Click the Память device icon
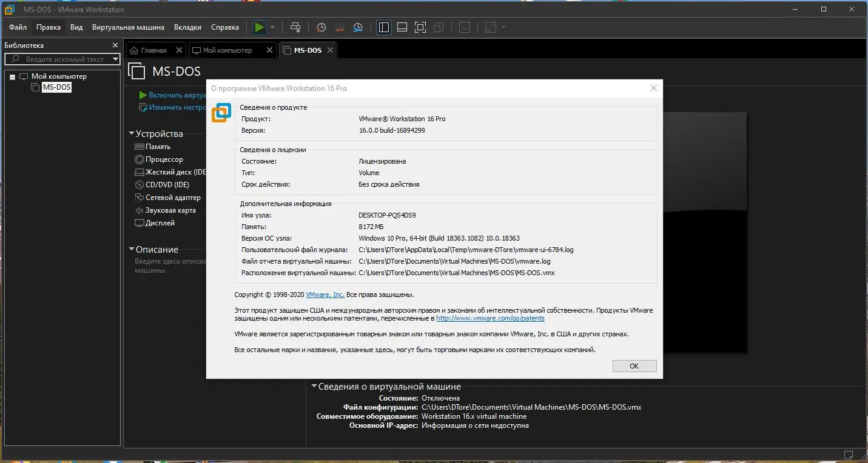The width and height of the screenshot is (868, 463). pos(140,147)
